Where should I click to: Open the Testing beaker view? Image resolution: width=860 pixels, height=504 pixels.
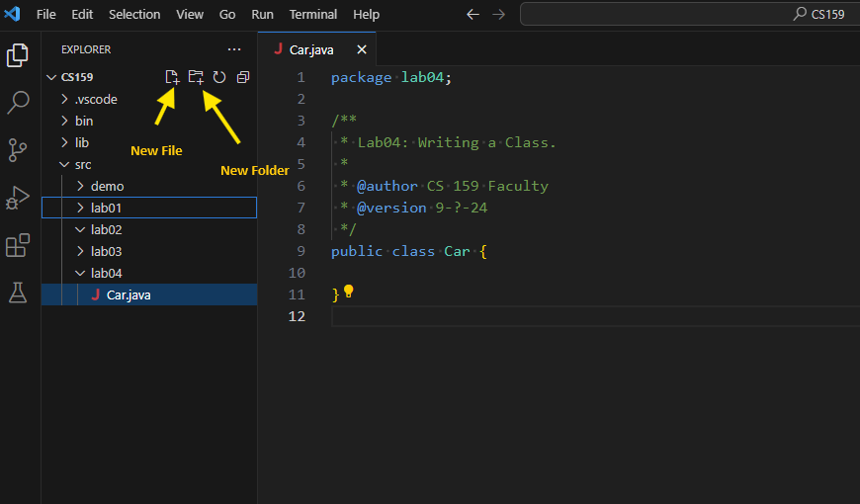(18, 293)
